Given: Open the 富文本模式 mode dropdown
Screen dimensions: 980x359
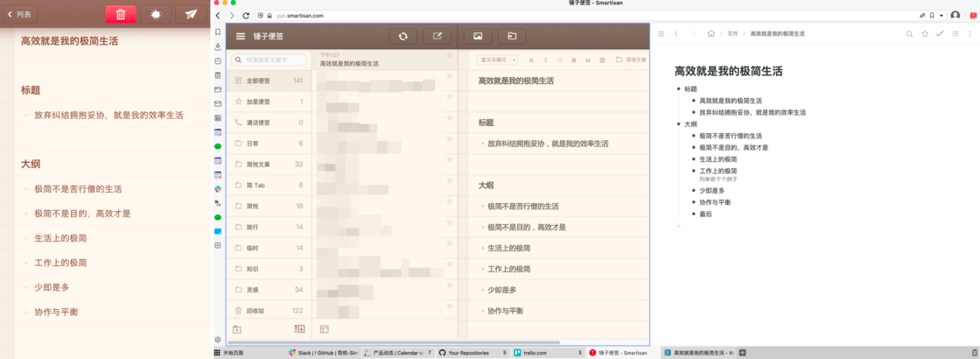Looking at the screenshot, I should point(498,60).
